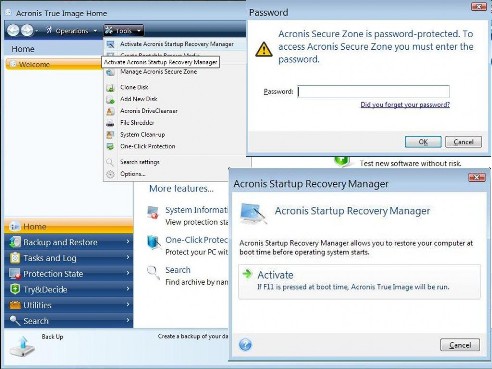Expand the Operations dropdown arrow
492x369 pixels.
[95, 31]
